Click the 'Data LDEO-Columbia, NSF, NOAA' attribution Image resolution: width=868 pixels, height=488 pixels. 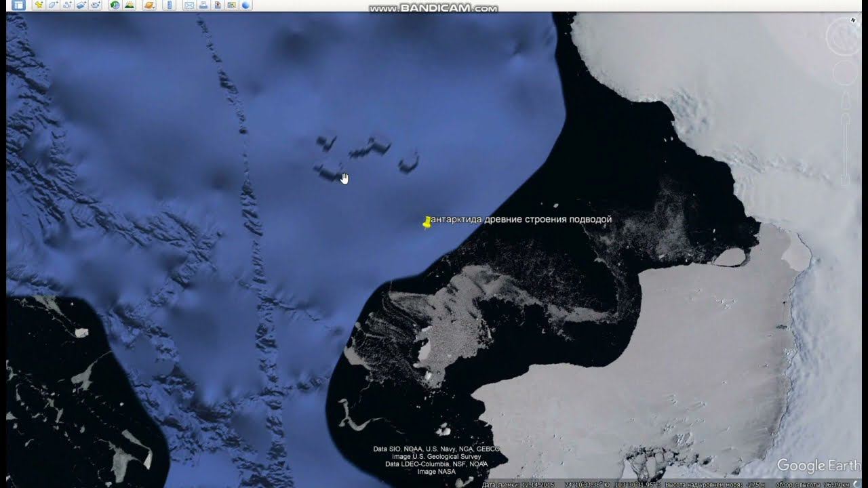coord(436,464)
